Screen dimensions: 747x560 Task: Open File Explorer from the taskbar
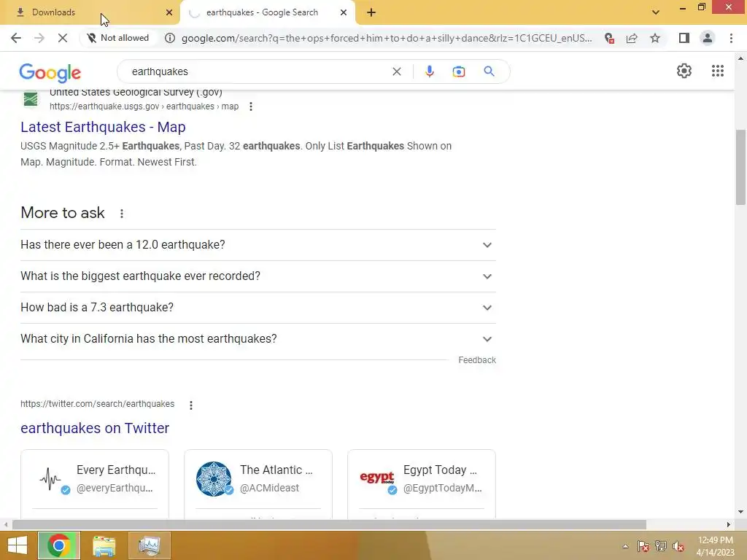pyautogui.click(x=104, y=545)
